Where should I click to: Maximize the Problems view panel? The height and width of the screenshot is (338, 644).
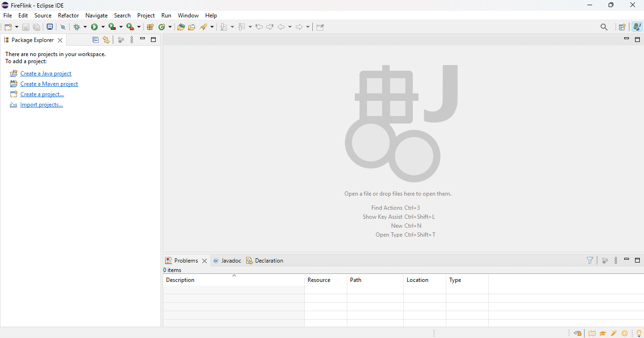[637, 260]
